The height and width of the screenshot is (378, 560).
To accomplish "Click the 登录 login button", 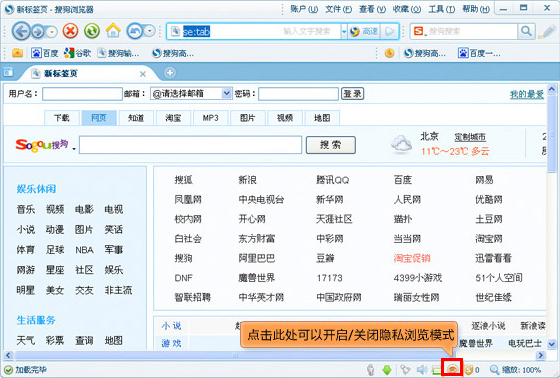I will [x=352, y=94].
